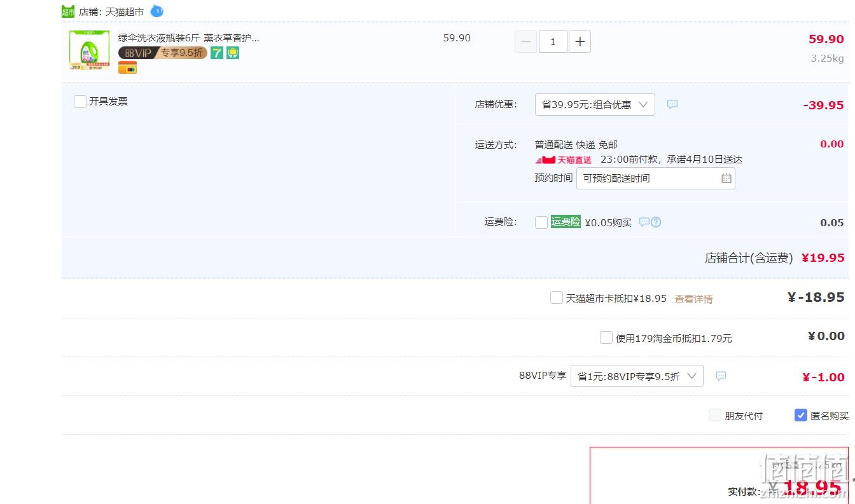Click the comment icon beside 88VIP dropdown

click(721, 376)
